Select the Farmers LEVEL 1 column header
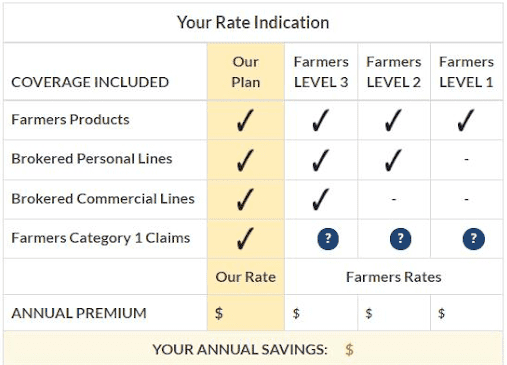 [x=466, y=72]
